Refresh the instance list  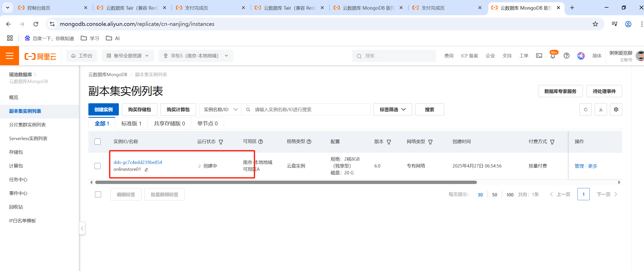586,109
